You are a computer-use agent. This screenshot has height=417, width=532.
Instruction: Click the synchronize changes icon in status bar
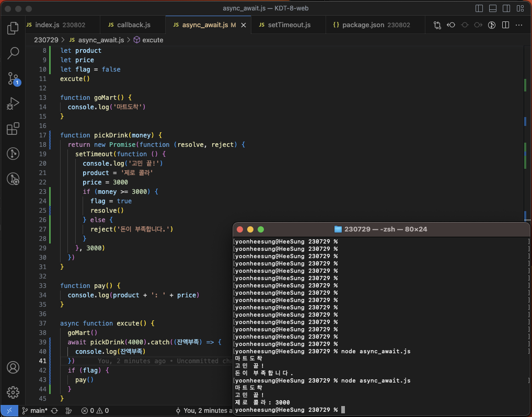54,411
